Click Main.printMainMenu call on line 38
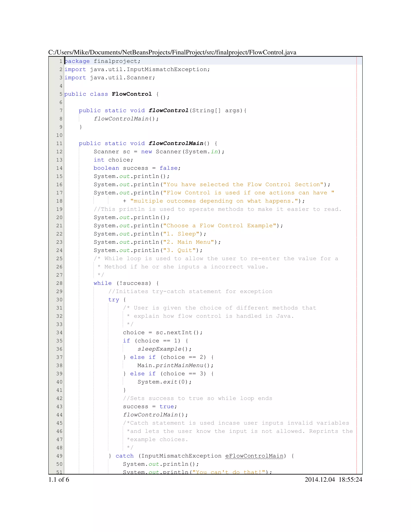Image resolution: width=411 pixels, height=532 pixels. click(x=175, y=366)
